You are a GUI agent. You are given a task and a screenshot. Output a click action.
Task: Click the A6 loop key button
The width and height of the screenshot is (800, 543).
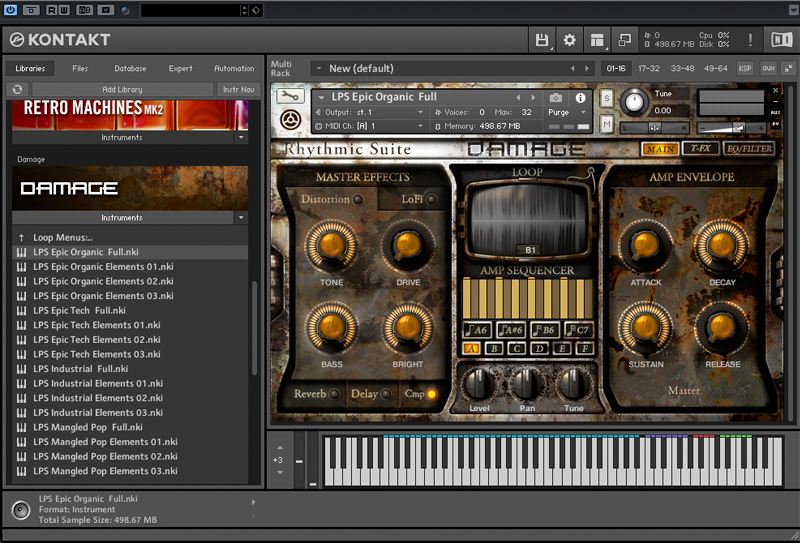tap(477, 330)
